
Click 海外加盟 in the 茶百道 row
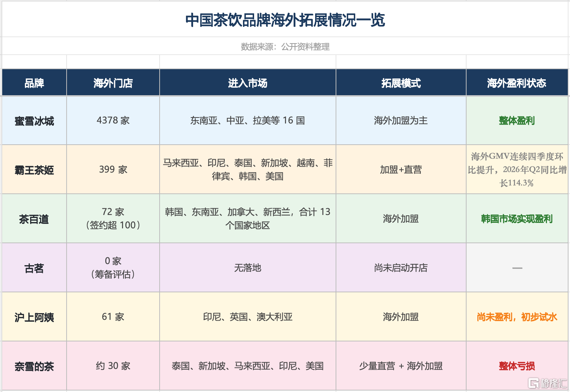[x=401, y=219]
